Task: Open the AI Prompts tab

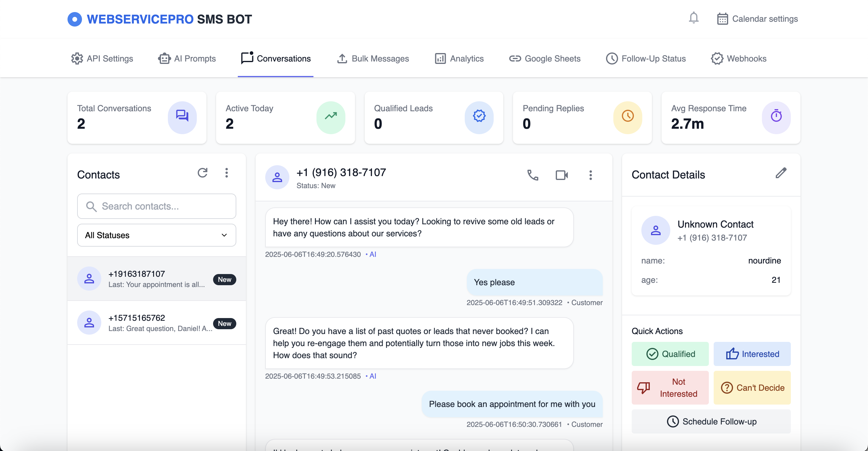Action: pyautogui.click(x=187, y=59)
